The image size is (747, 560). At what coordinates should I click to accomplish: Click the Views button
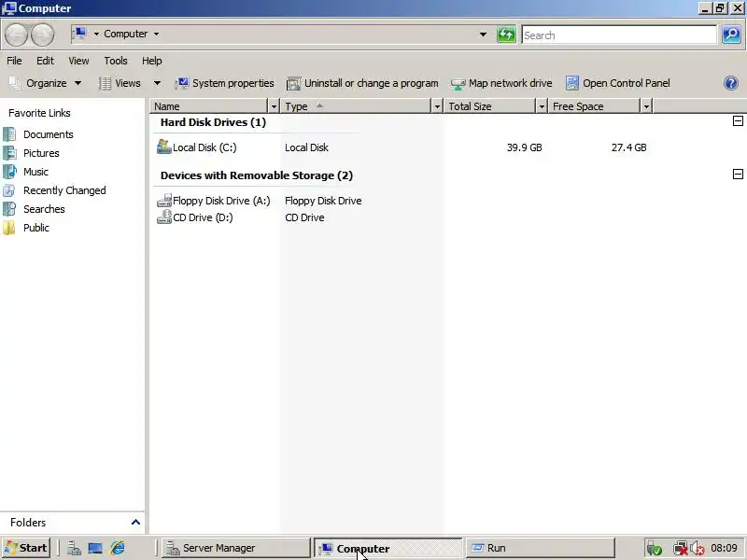click(120, 83)
